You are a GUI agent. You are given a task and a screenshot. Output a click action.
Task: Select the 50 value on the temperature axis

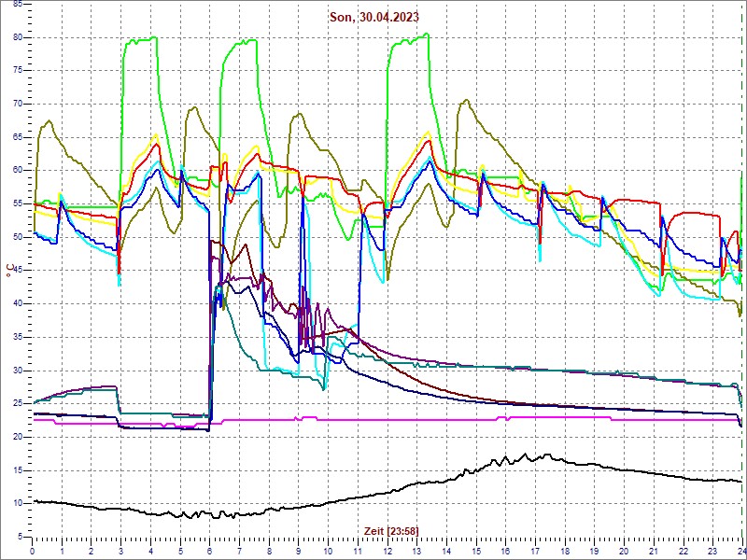(16, 237)
